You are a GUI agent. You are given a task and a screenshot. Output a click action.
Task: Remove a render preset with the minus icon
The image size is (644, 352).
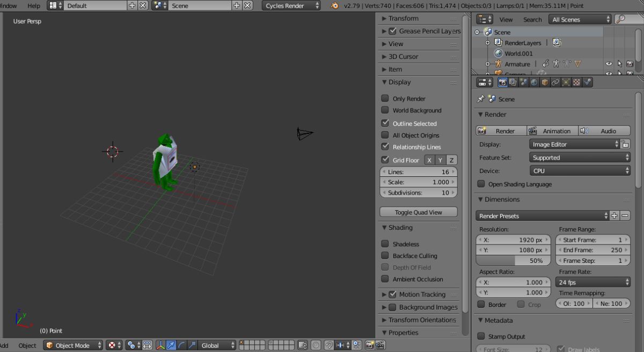tap(625, 215)
